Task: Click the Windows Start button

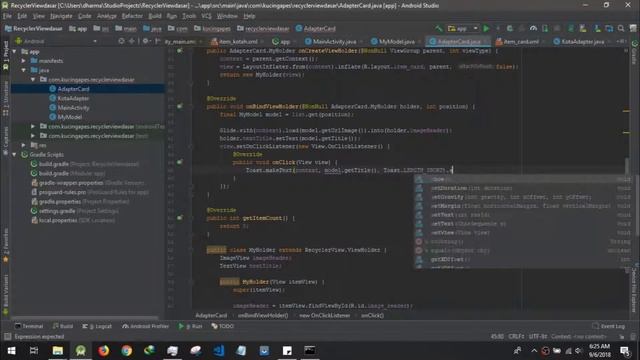Action: [x=11, y=351]
